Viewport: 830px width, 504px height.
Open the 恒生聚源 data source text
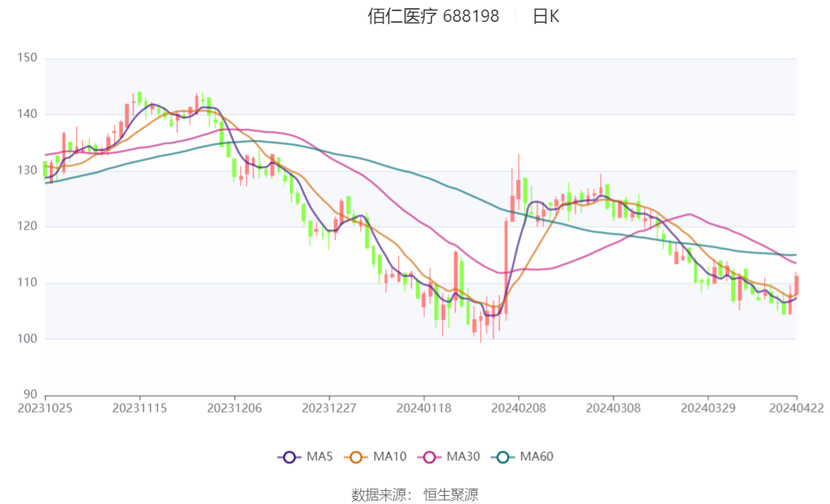click(451, 495)
